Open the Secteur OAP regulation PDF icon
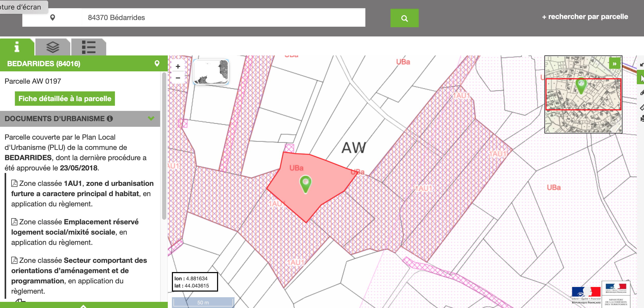The height and width of the screenshot is (308, 644). tap(14, 260)
